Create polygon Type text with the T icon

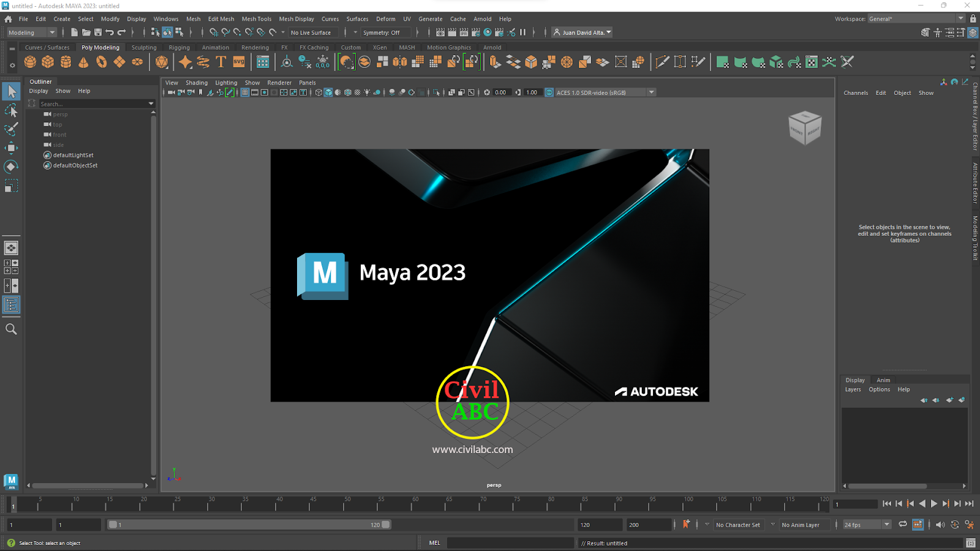coord(221,62)
